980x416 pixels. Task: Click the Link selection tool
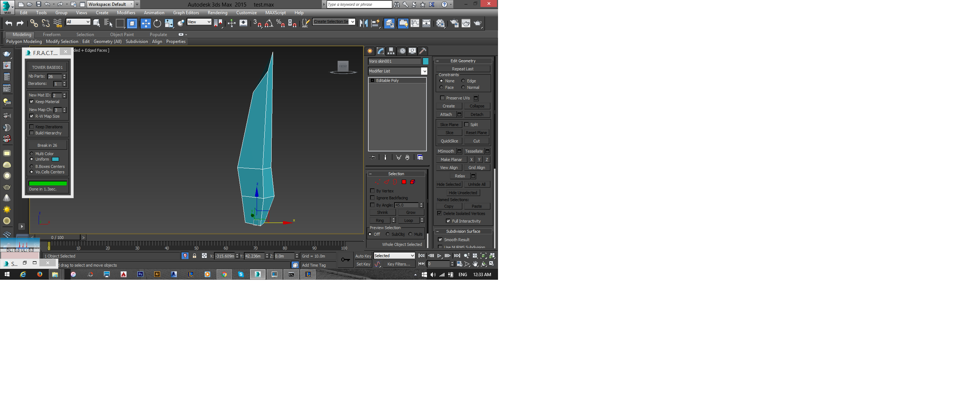34,23
